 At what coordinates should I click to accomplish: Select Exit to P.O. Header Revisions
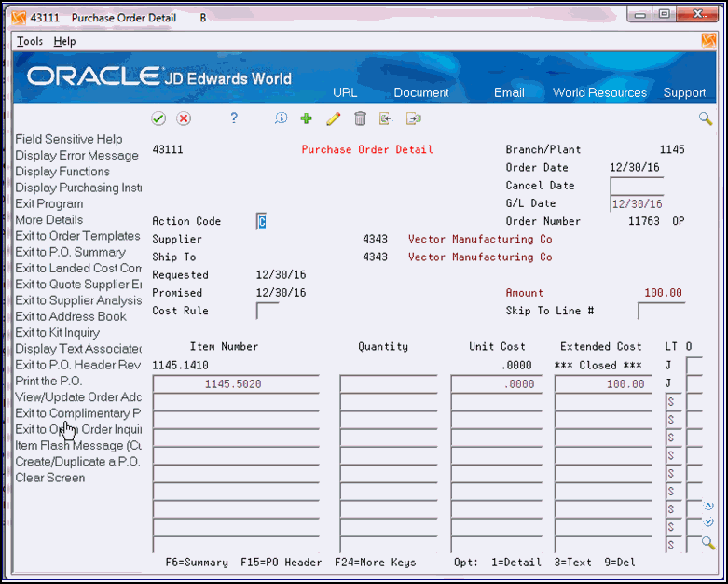pos(78,365)
